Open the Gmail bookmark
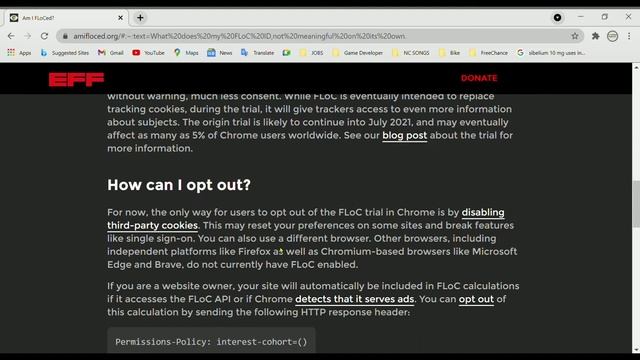 pyautogui.click(x=111, y=53)
